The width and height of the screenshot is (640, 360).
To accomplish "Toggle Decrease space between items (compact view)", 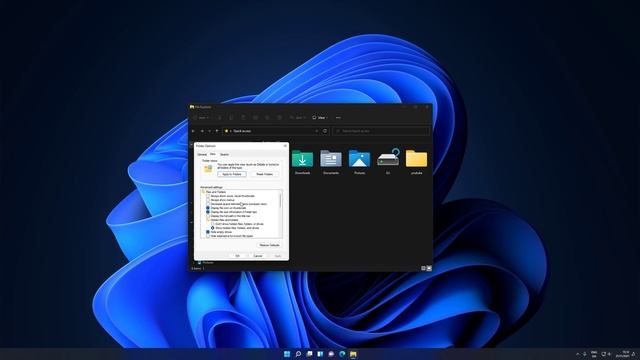I will (208, 204).
